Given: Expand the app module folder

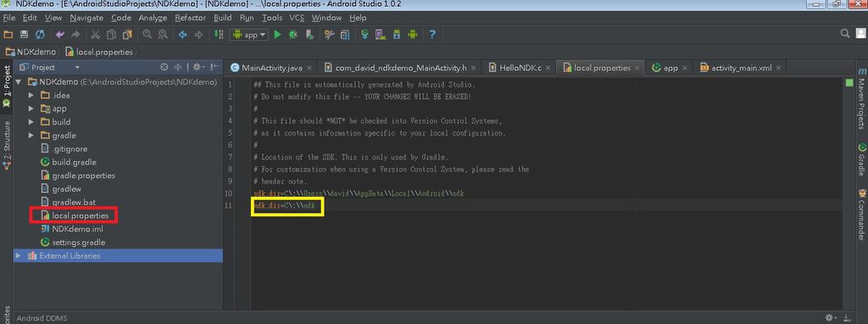Looking at the screenshot, I should [x=31, y=109].
